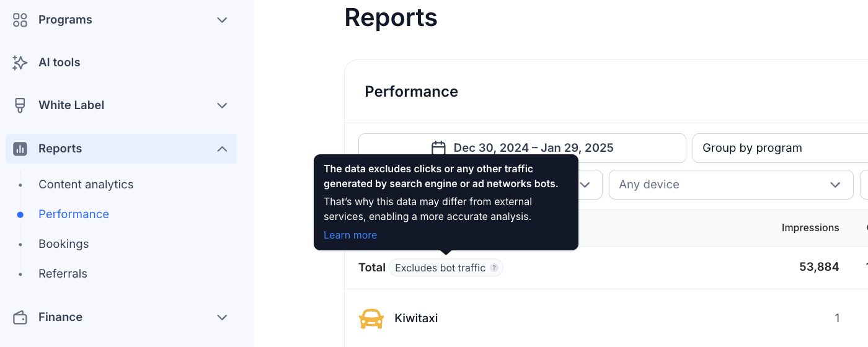Open the Any device dropdown
The height and width of the screenshot is (347, 868).
(x=731, y=185)
